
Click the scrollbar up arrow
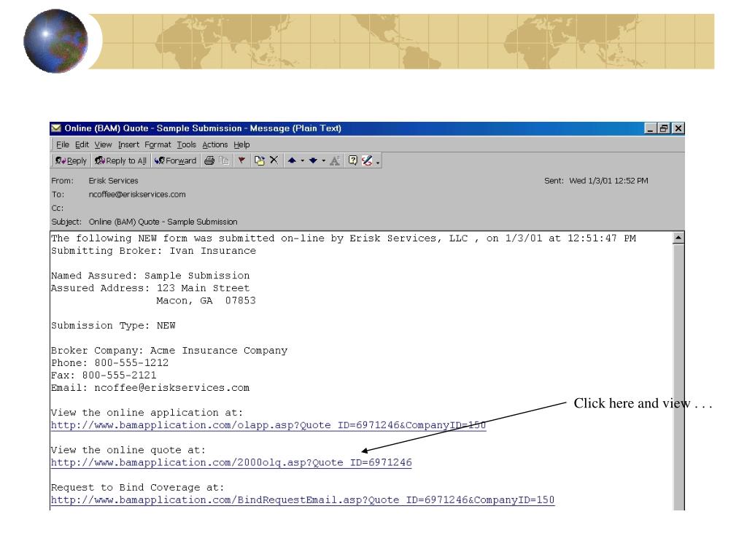tap(678, 238)
